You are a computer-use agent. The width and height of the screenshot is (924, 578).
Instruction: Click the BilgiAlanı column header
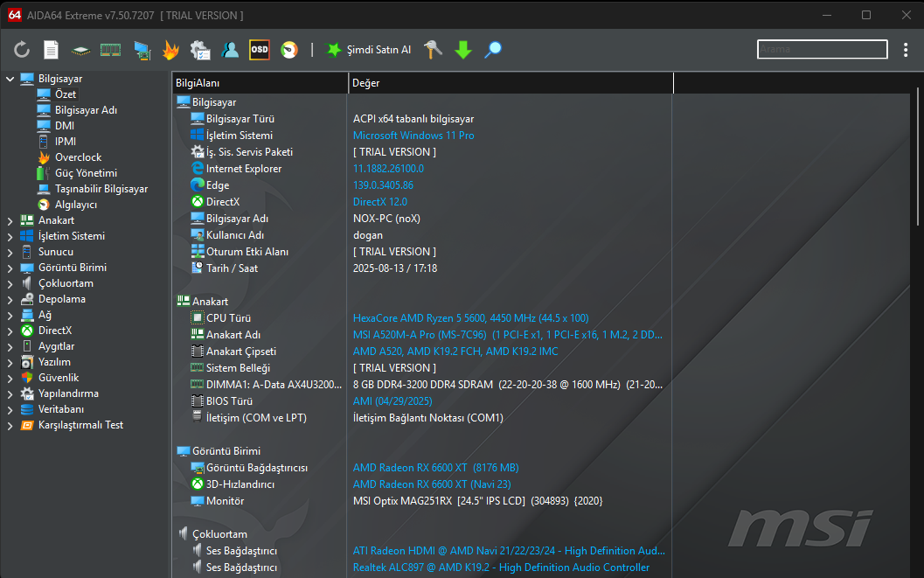(x=260, y=83)
